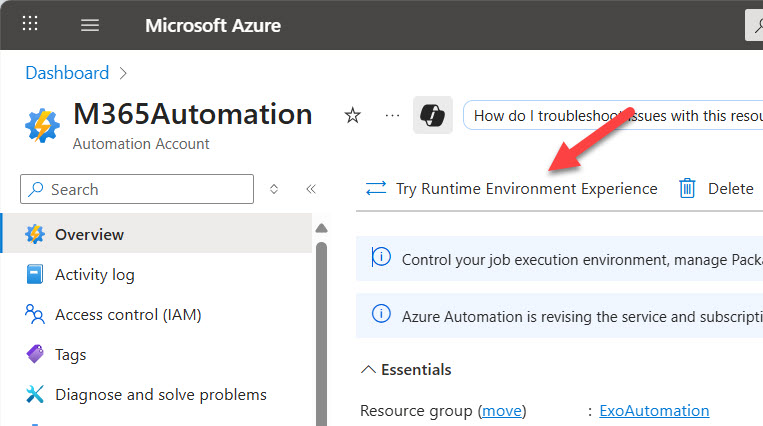The width and height of the screenshot is (763, 426).
Task: Click the swap arrows Runtime Environment icon
Action: (x=376, y=188)
